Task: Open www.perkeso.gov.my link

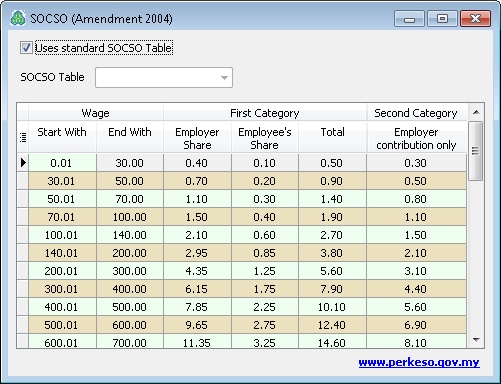Action: [x=419, y=362]
